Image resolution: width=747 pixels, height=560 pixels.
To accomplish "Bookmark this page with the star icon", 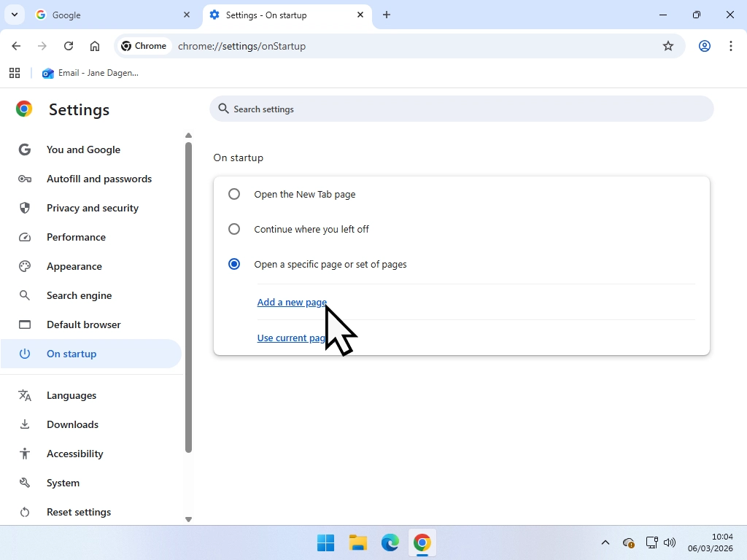I will point(668,46).
